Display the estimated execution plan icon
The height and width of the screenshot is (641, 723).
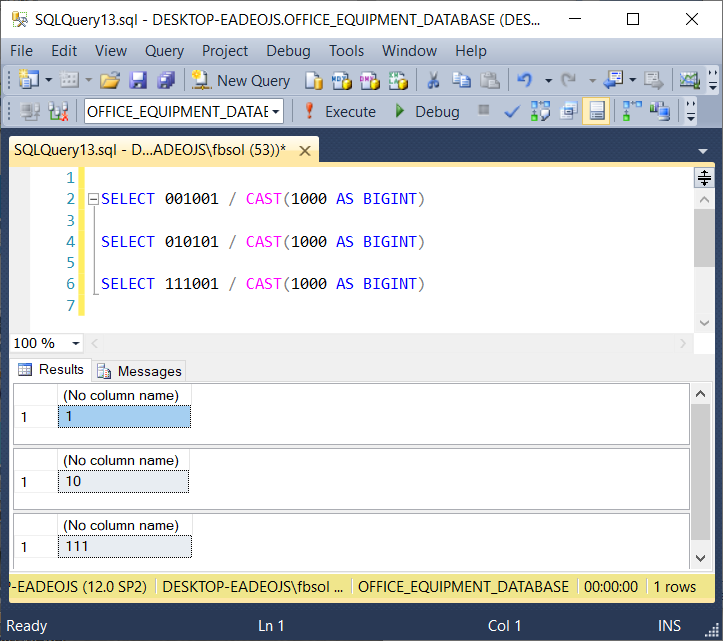pyautogui.click(x=541, y=111)
